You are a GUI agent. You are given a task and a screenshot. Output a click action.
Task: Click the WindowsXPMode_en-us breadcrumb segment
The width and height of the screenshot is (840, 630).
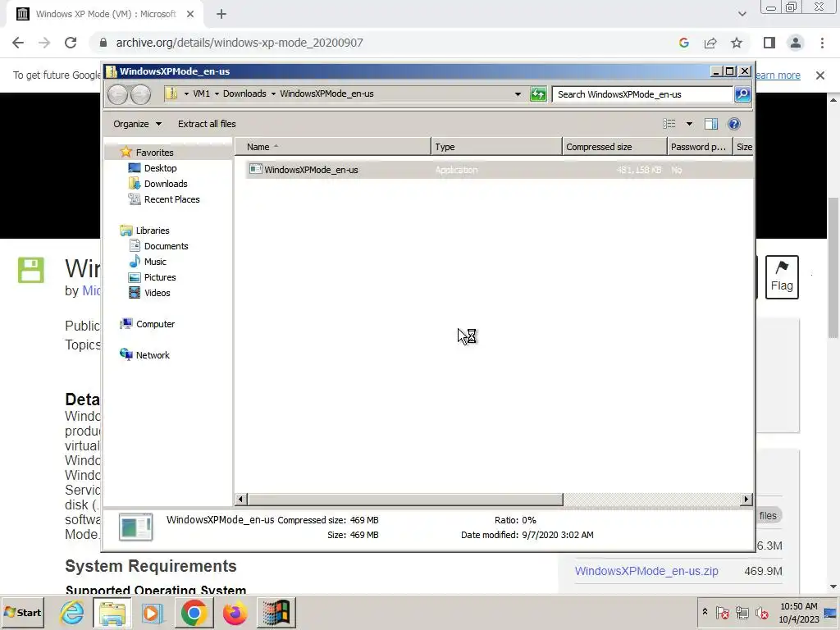pos(326,94)
